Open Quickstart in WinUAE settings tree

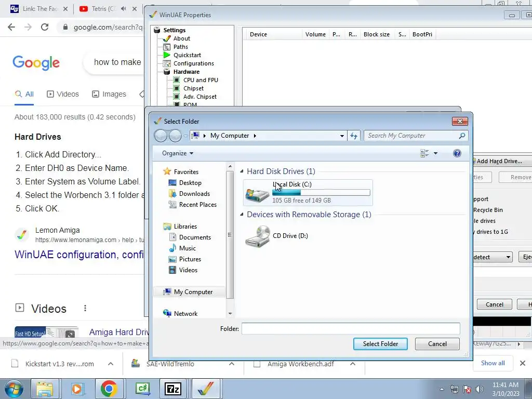point(187,55)
